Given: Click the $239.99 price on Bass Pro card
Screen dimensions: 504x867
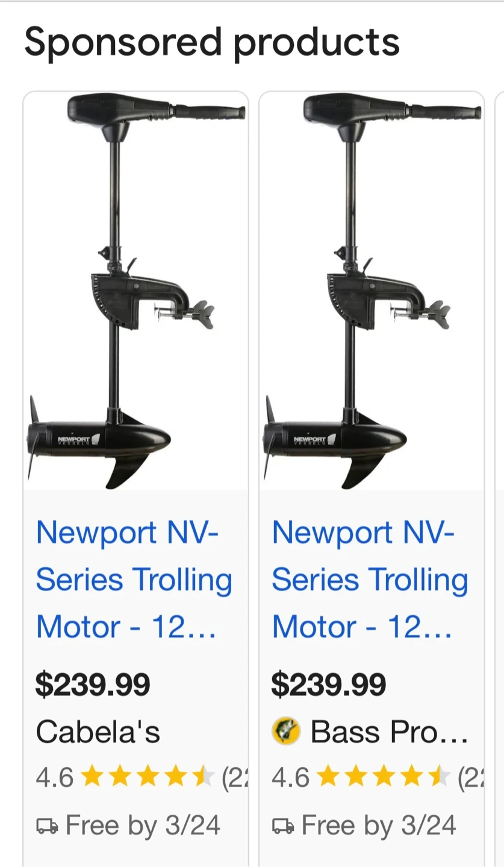Looking at the screenshot, I should (329, 685).
